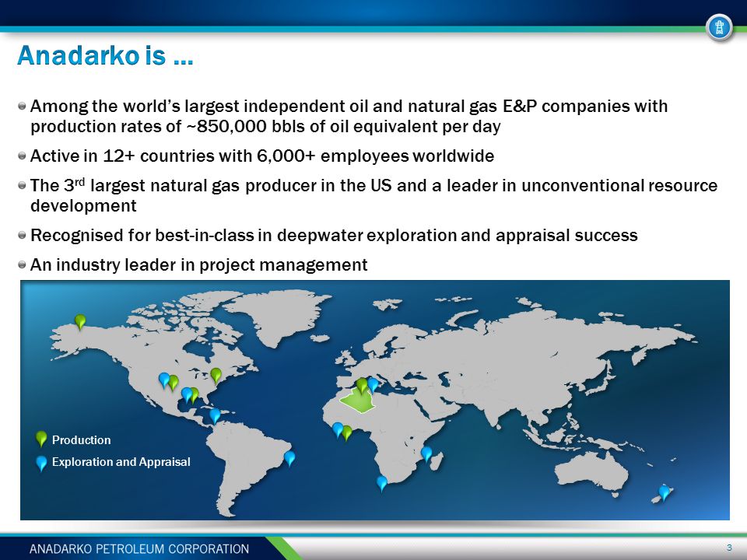747x560 pixels.
Task: Click the "Anadarko is ..." slide title
Action: [105, 54]
